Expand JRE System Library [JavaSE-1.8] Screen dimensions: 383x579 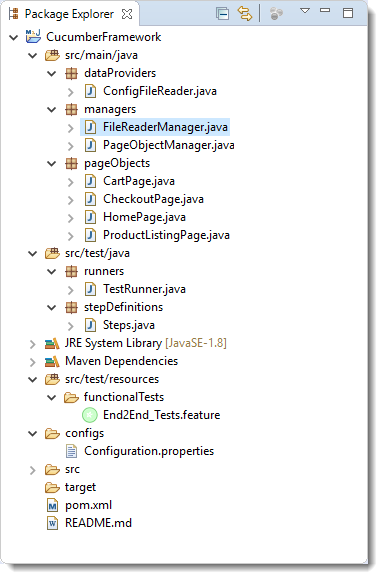pyautogui.click(x=33, y=344)
